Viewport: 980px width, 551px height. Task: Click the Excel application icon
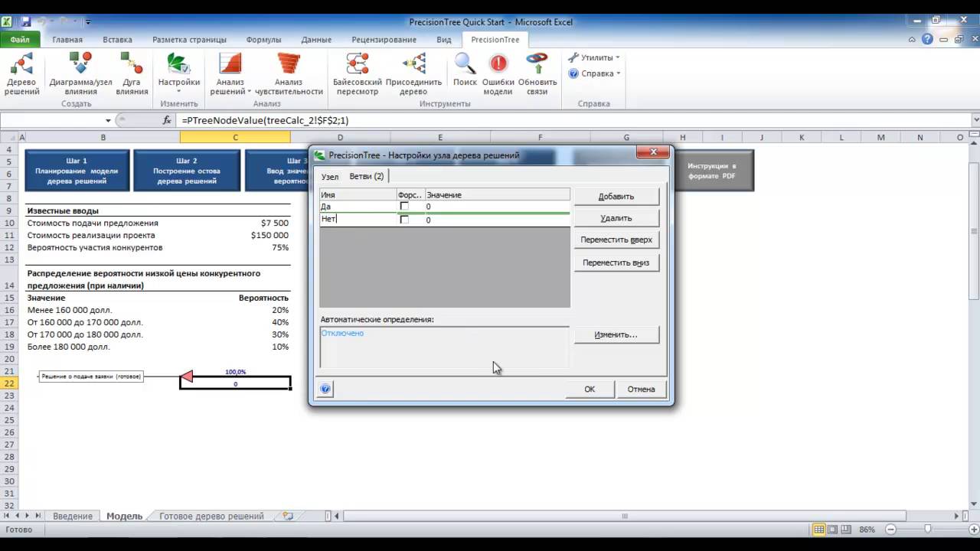(x=7, y=22)
